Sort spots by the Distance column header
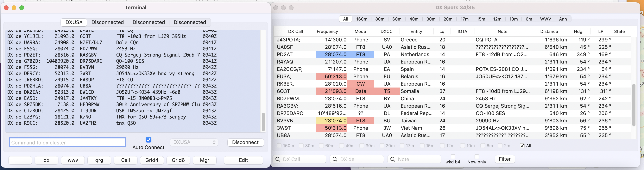644x170 pixels. tap(549, 31)
